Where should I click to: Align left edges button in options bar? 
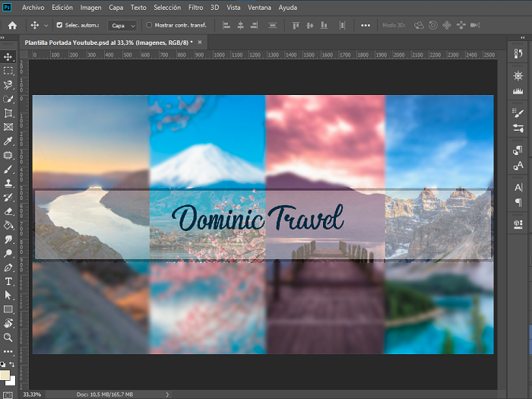tap(226, 25)
